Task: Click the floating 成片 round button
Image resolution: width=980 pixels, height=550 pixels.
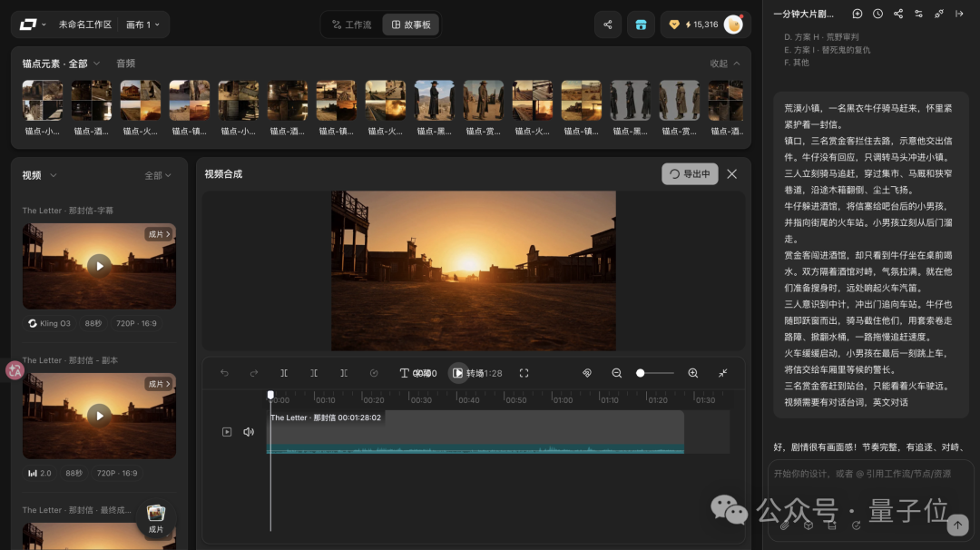Action: 156,519
